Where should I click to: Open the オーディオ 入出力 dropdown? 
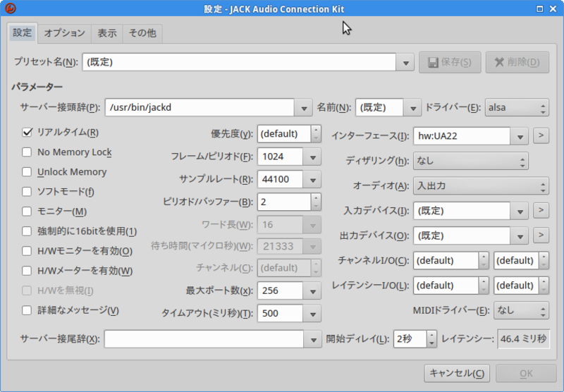click(x=481, y=186)
